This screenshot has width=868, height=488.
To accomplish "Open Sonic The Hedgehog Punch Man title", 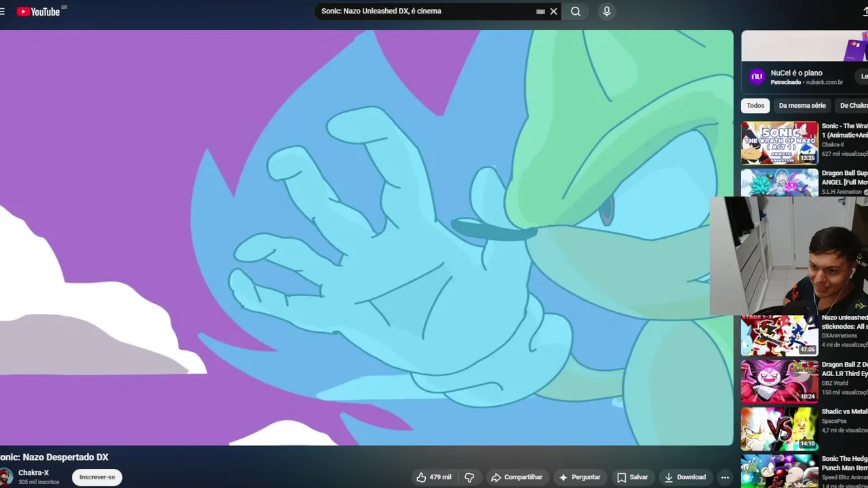I will [845, 463].
